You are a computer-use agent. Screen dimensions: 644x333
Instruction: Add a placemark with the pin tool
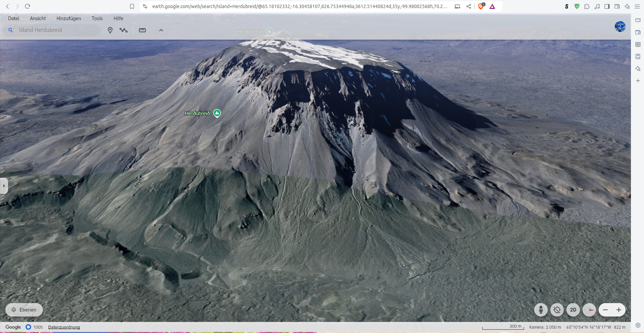110,30
